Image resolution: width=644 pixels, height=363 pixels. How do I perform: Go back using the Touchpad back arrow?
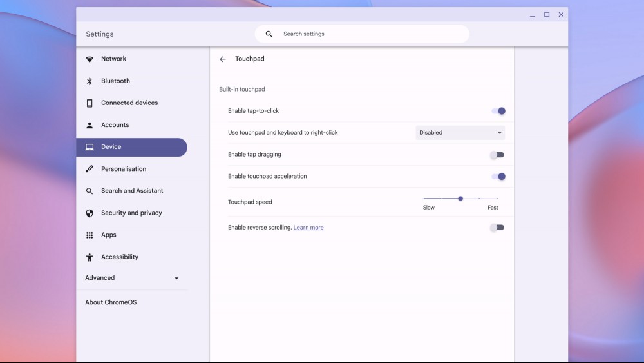coord(223,59)
